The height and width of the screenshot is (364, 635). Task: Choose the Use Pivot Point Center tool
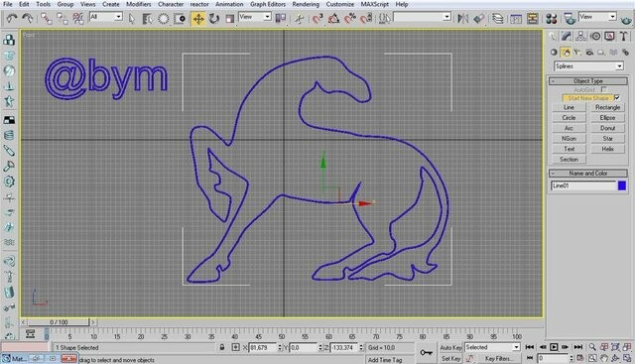280,18
